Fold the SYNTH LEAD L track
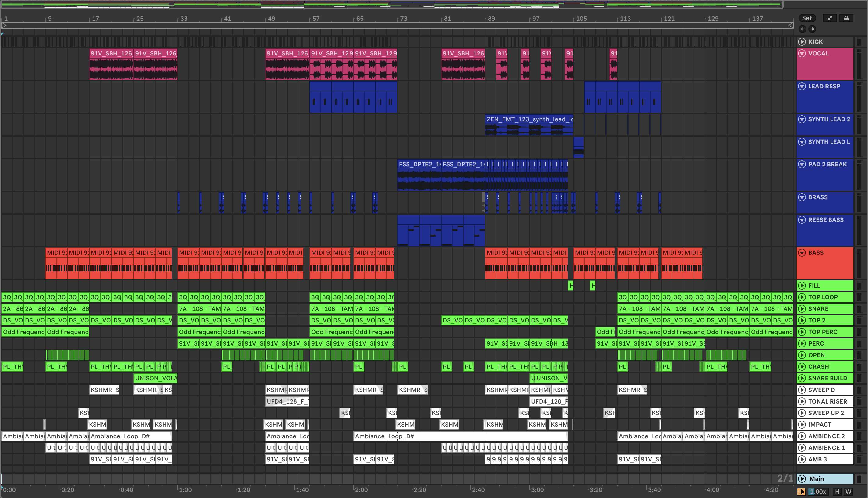868x498 pixels. click(x=802, y=142)
